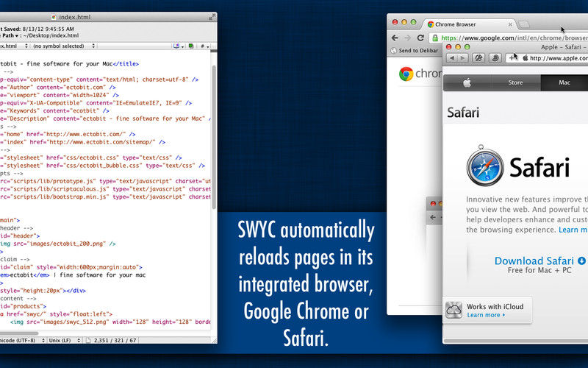588x368 pixels.
Task: Open the file popup showing '.html'
Action: click(x=14, y=46)
